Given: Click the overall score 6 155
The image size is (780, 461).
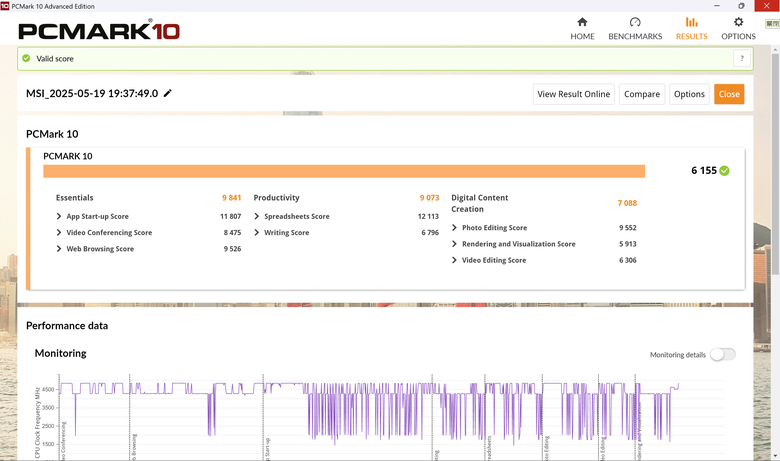Looking at the screenshot, I should [x=703, y=171].
